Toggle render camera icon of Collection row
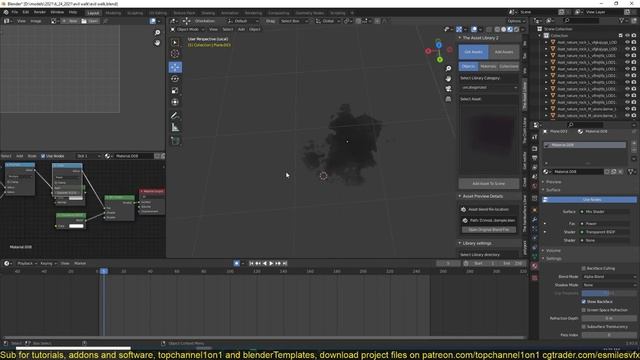The width and height of the screenshot is (640, 360). [x=634, y=36]
